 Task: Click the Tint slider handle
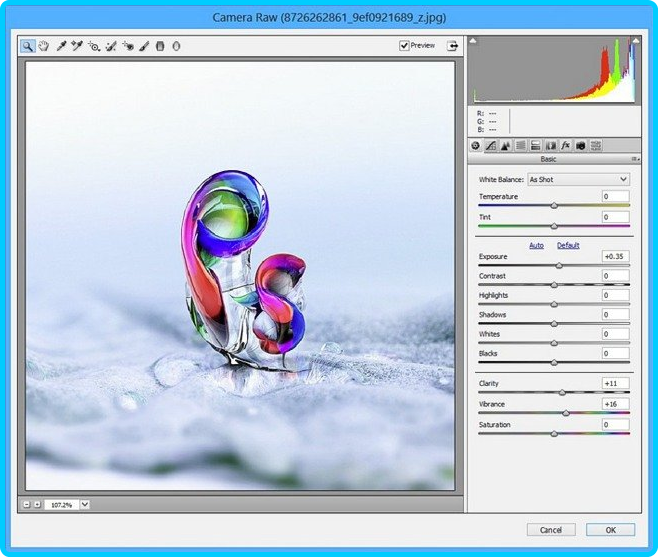point(554,226)
